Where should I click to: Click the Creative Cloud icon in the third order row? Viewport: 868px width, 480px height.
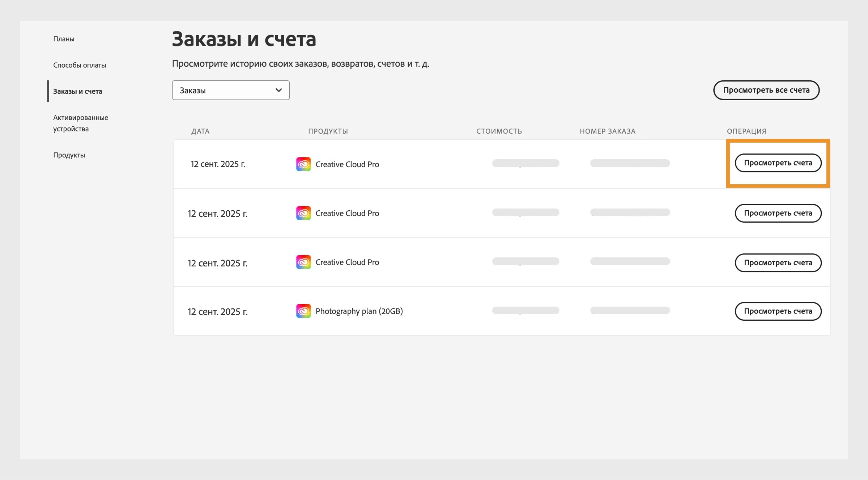pyautogui.click(x=303, y=262)
